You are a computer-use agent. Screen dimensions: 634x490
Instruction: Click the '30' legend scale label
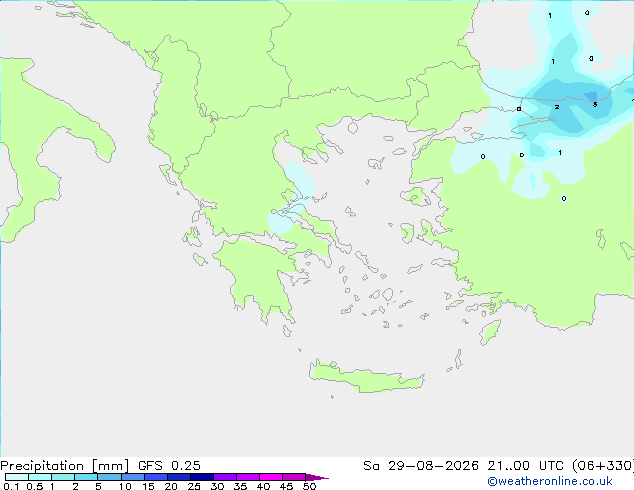(x=217, y=486)
